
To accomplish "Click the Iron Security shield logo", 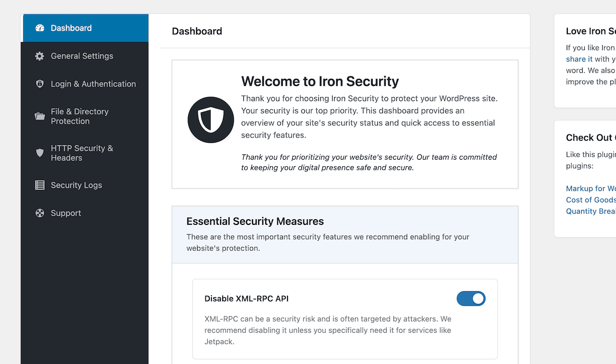I will click(x=211, y=120).
